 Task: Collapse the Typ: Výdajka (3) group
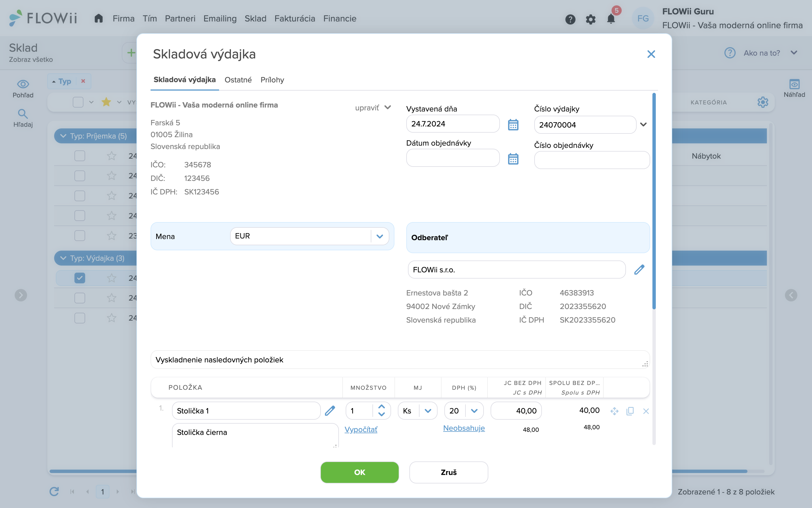[x=63, y=258]
